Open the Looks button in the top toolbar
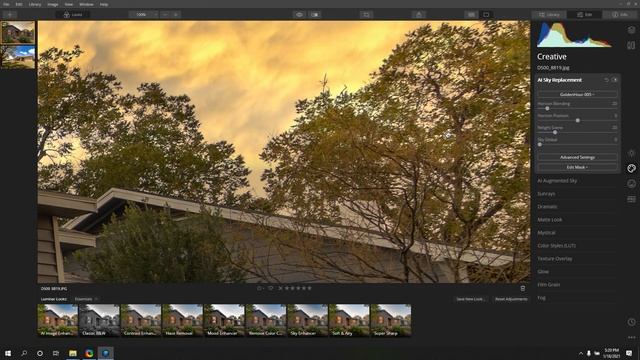This screenshot has width=640, height=360. pyautogui.click(x=73, y=15)
